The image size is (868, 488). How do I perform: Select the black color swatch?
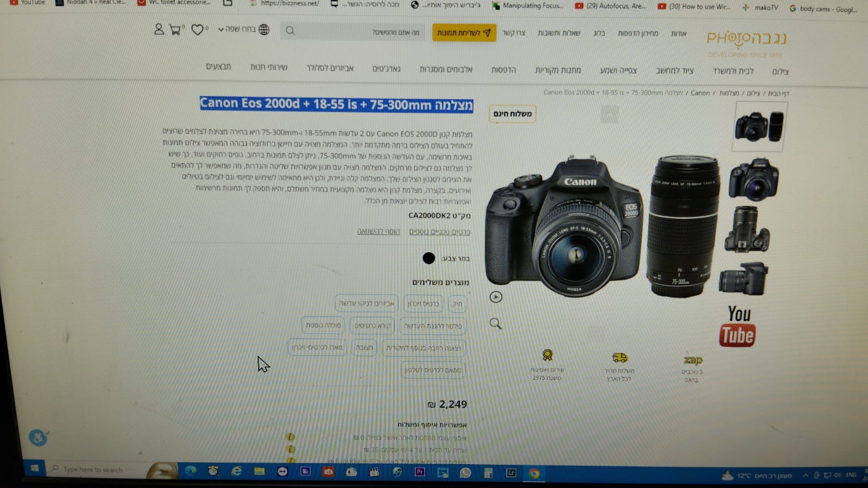coord(429,258)
